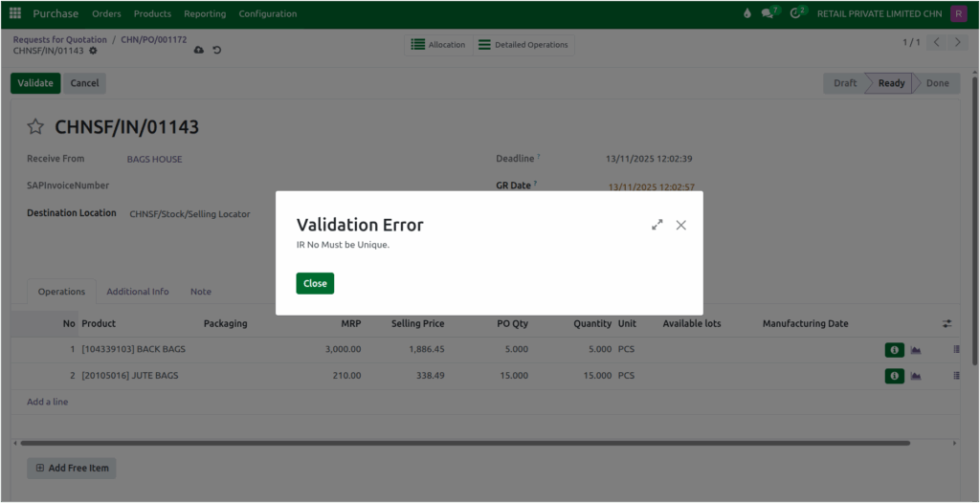Screen dimensions: 980x503
Task: Sort by MRP column header
Action: [x=350, y=323]
